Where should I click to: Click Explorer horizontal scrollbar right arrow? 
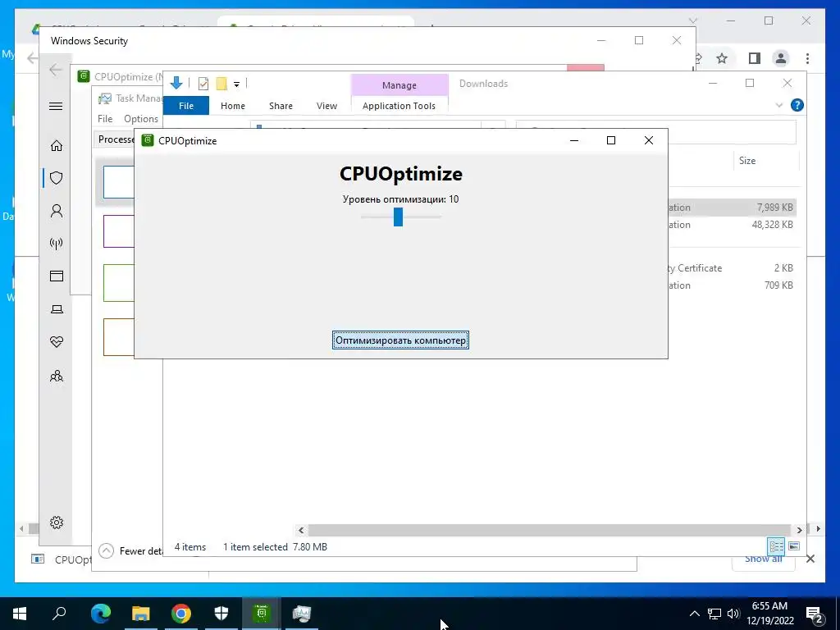tap(799, 530)
